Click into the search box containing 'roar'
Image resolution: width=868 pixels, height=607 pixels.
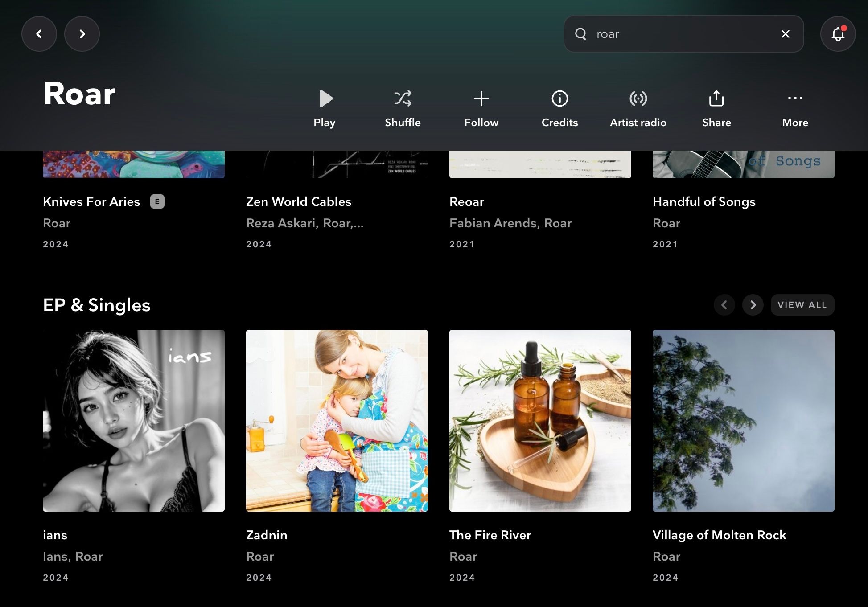click(x=683, y=34)
